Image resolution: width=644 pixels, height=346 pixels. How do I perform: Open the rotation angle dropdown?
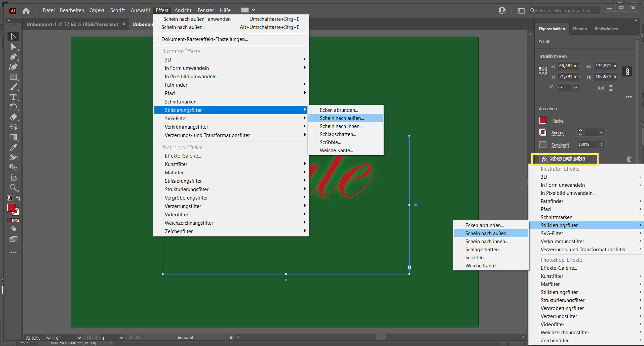(x=576, y=88)
